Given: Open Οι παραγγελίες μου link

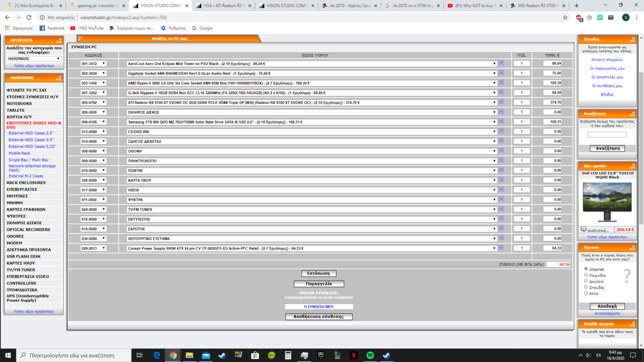Looking at the screenshot, I should tap(607, 68).
